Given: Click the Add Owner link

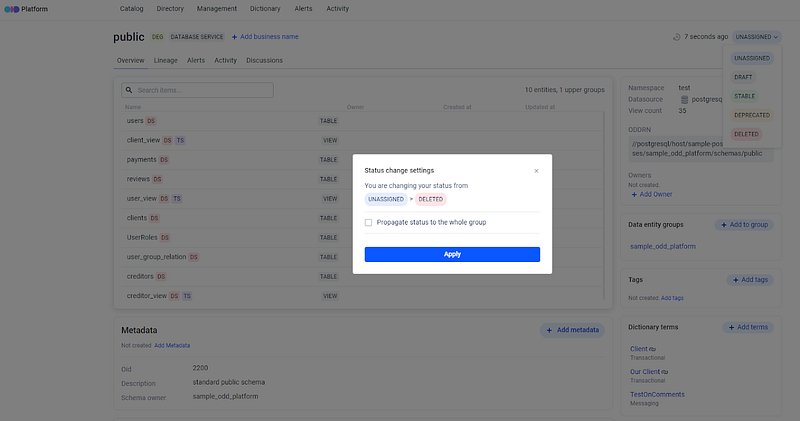Looking at the screenshot, I should coord(652,194).
